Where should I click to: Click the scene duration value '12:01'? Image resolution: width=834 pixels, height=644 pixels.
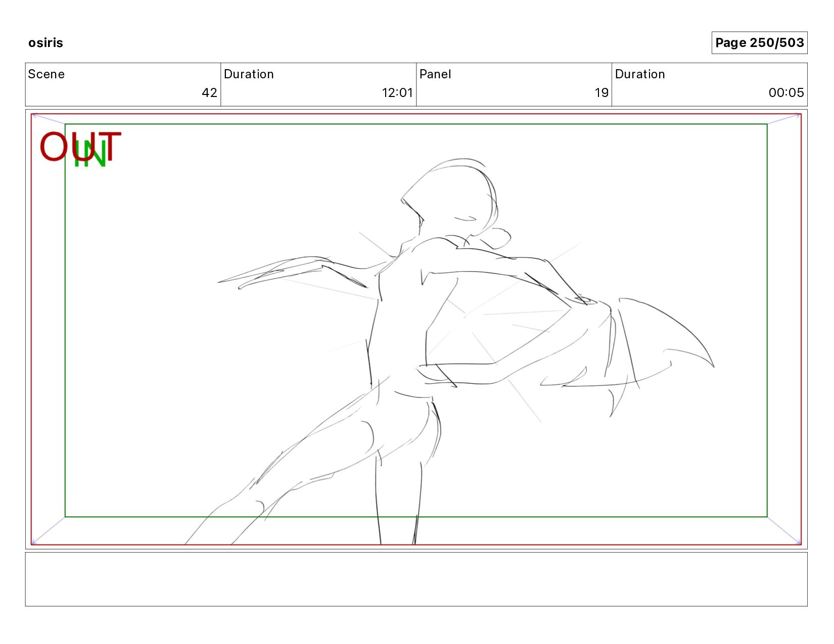click(397, 92)
